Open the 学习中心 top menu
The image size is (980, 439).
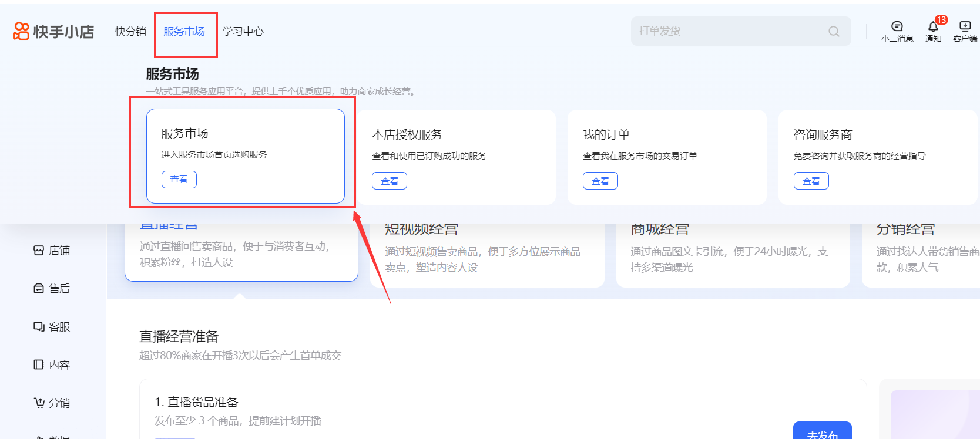243,32
